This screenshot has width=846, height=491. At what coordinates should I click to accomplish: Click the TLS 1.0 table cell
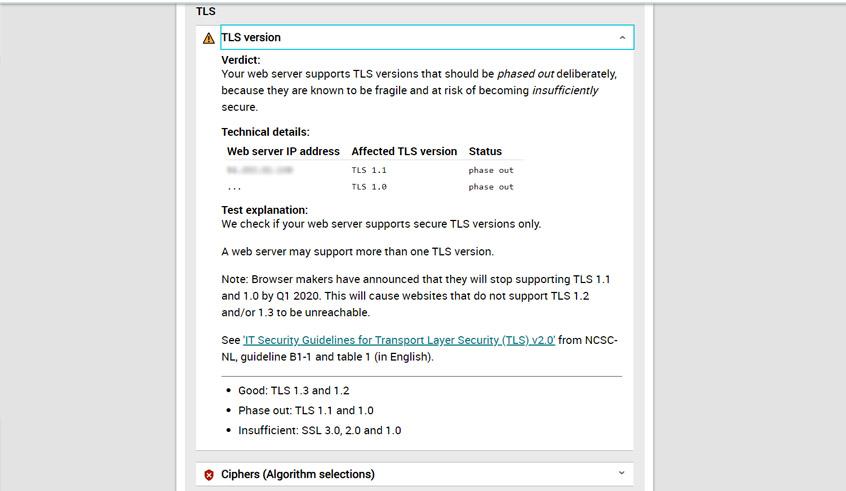pos(369,187)
